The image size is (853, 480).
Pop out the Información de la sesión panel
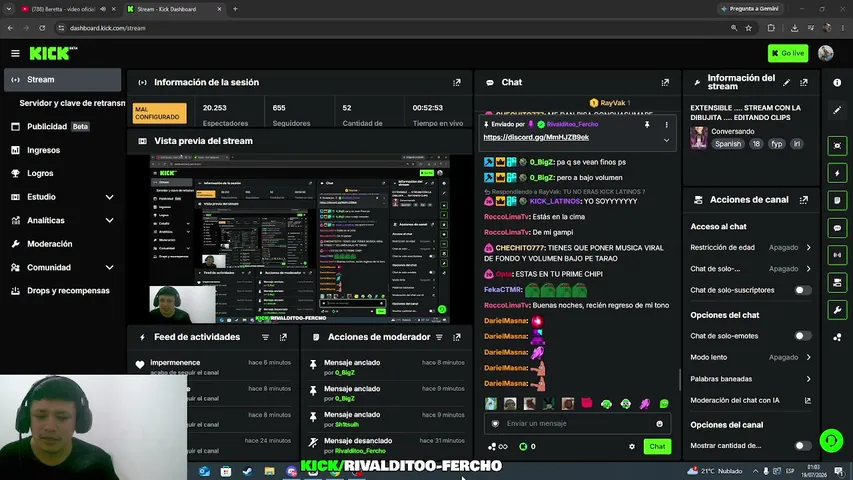[456, 83]
